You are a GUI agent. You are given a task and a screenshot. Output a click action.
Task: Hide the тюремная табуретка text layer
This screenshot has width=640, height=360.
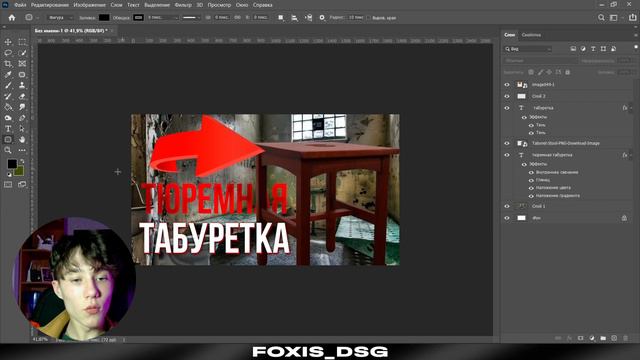(507, 155)
